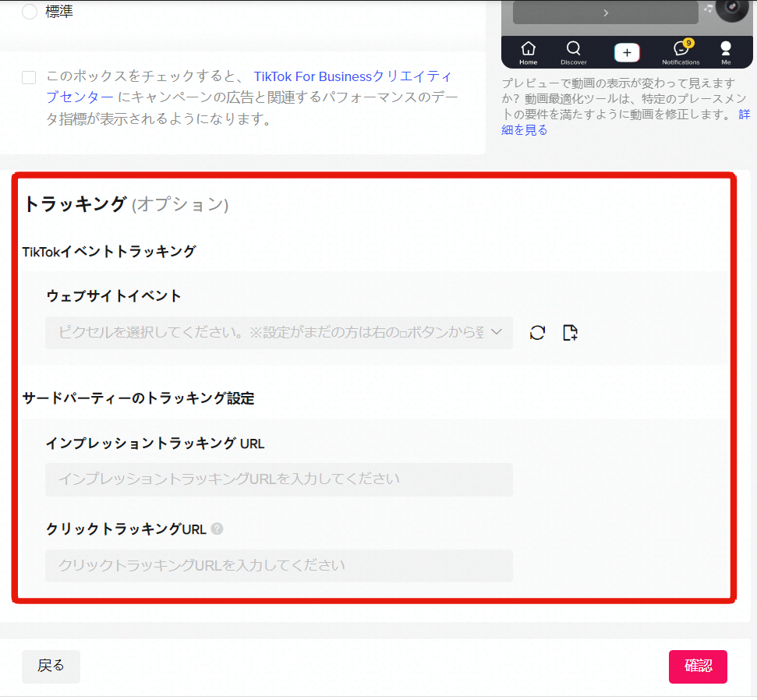757x700 pixels.
Task: Click the サードパーティーのトラッキング設定 heading
Action: tap(138, 399)
